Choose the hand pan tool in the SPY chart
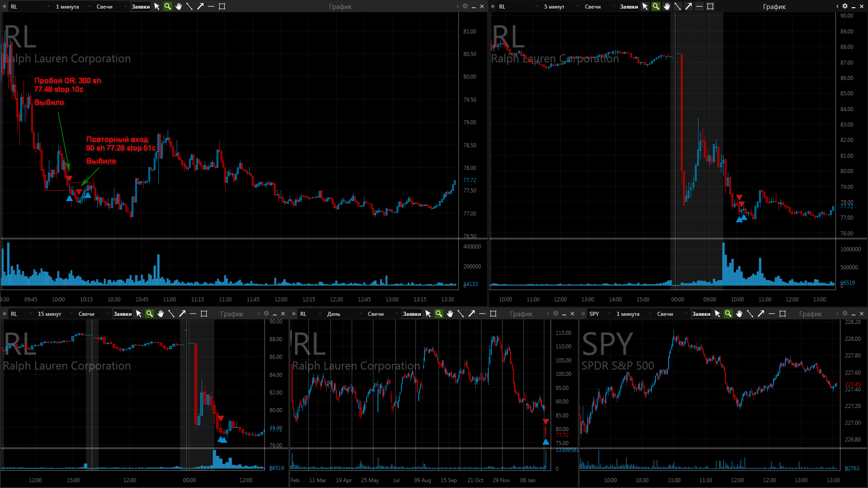Screen dimensions: 868x488 tap(739, 314)
